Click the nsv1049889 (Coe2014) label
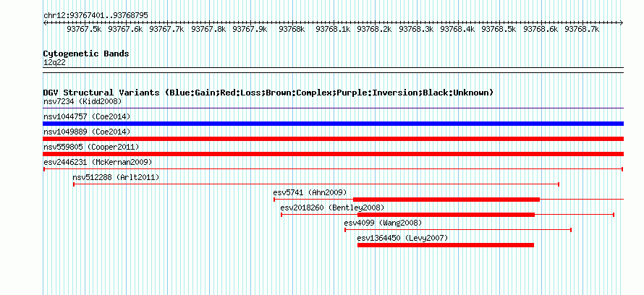This screenshot has width=644, height=295. click(x=87, y=132)
